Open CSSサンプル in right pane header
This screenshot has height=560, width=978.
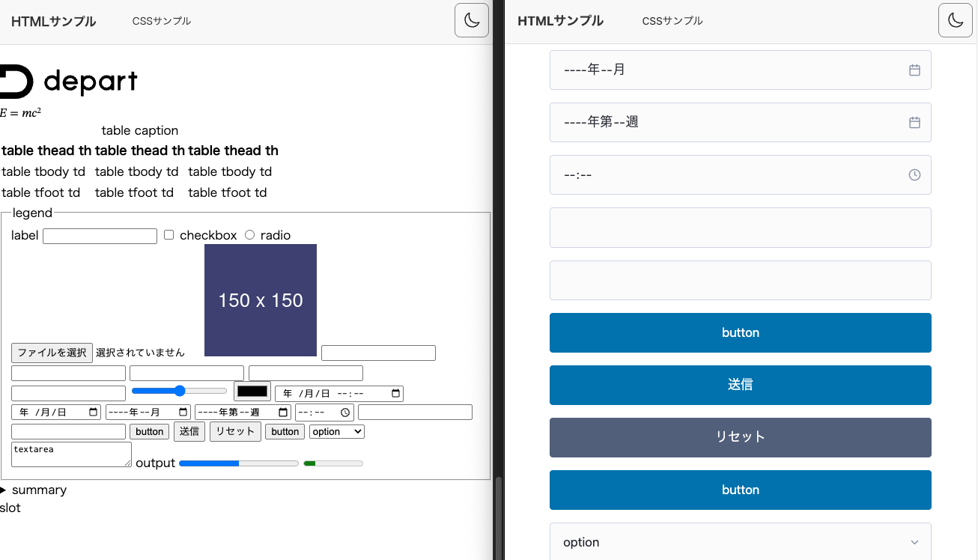click(672, 21)
